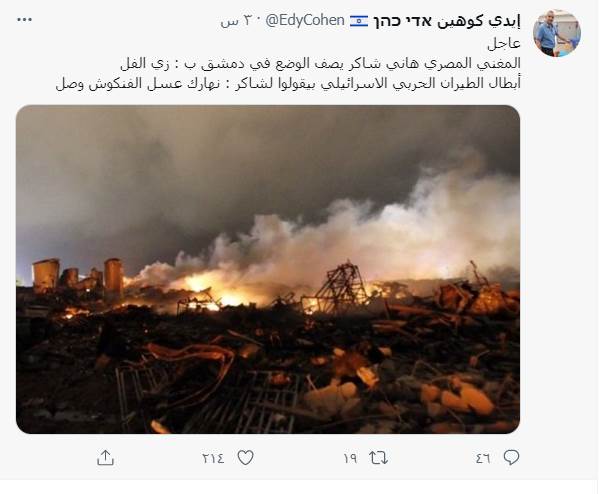This screenshot has width=599, height=494.
Task: Open the share upload icon
Action: point(105,457)
